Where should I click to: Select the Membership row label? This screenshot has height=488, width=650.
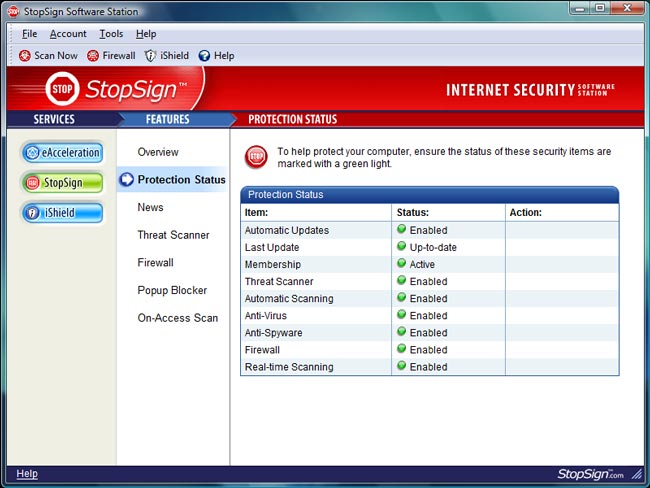coord(273,265)
